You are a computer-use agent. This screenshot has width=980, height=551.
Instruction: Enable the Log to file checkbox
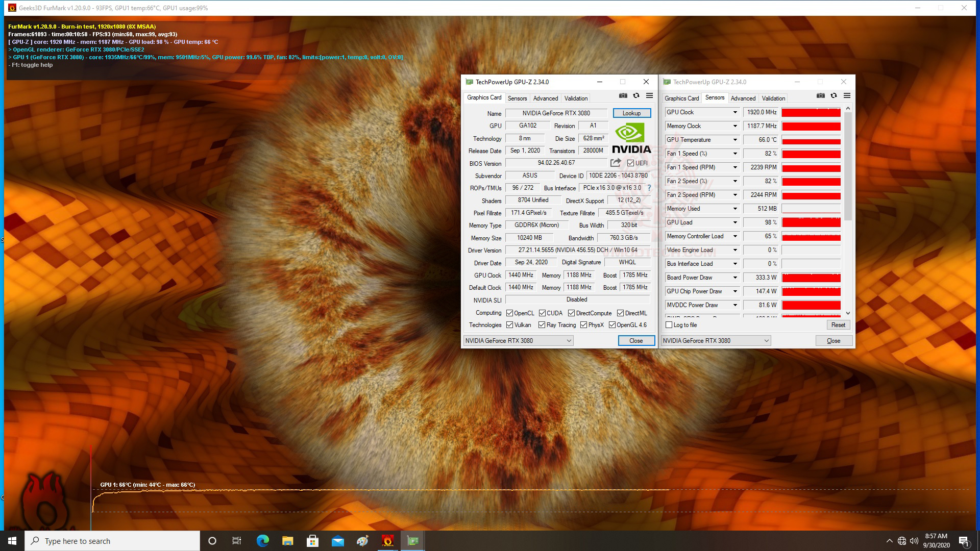click(x=669, y=325)
